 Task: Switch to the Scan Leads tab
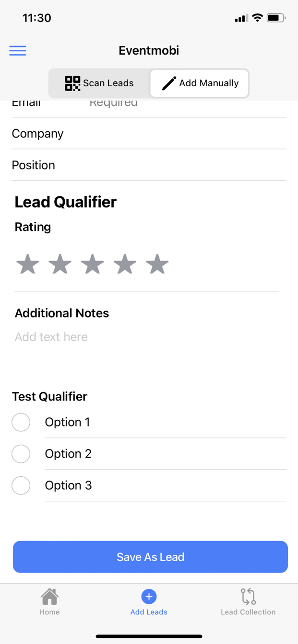point(100,83)
